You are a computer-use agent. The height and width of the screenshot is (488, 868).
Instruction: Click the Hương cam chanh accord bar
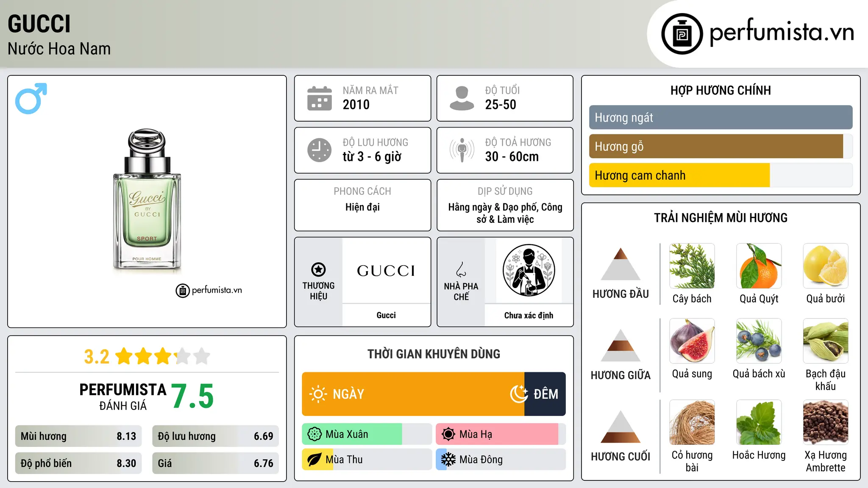tap(721, 175)
